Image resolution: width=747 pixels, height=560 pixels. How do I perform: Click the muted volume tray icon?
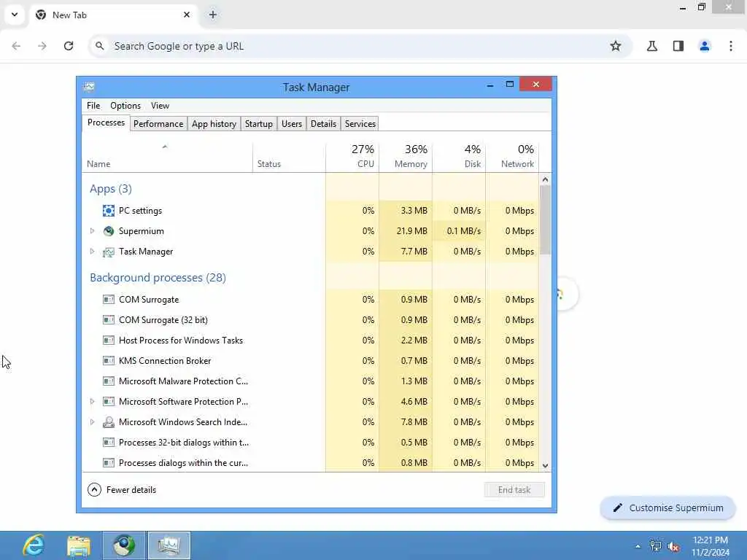(673, 547)
